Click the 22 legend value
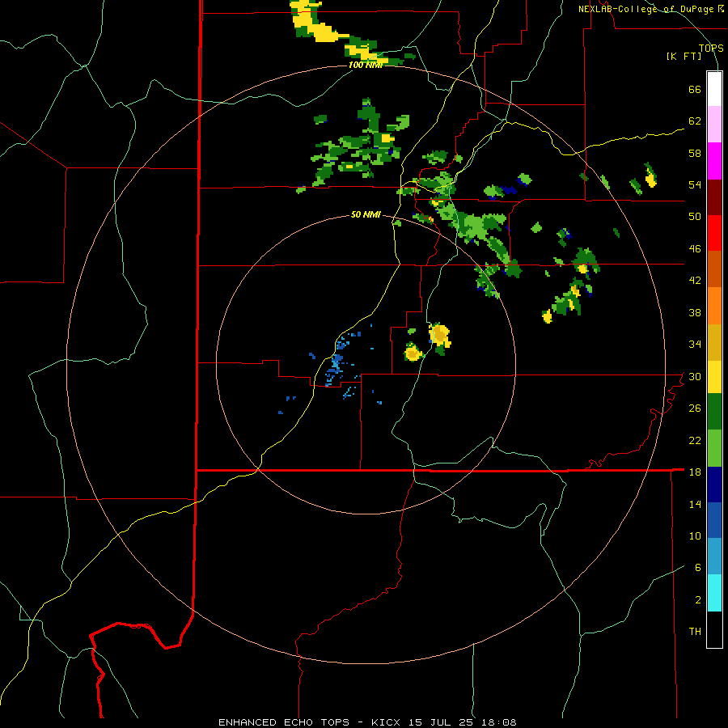Screen dimensions: 728x728 pos(695,440)
